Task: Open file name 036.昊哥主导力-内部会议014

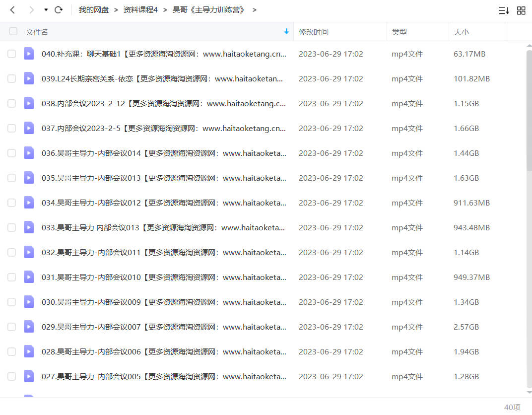Action: tap(164, 153)
